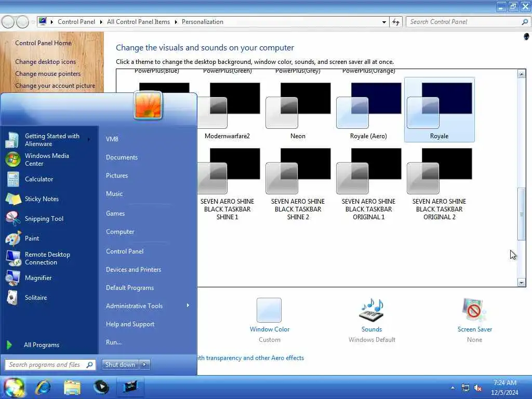This screenshot has width=532, height=399.
Task: Open the Paint icon
Action: (x=13, y=238)
